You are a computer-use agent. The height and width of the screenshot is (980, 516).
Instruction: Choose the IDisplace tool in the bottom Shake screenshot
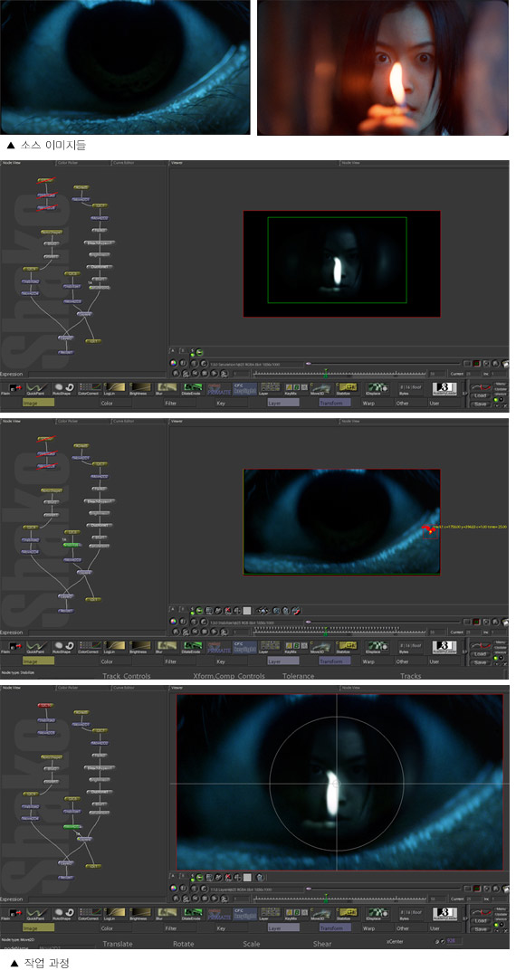point(377,914)
